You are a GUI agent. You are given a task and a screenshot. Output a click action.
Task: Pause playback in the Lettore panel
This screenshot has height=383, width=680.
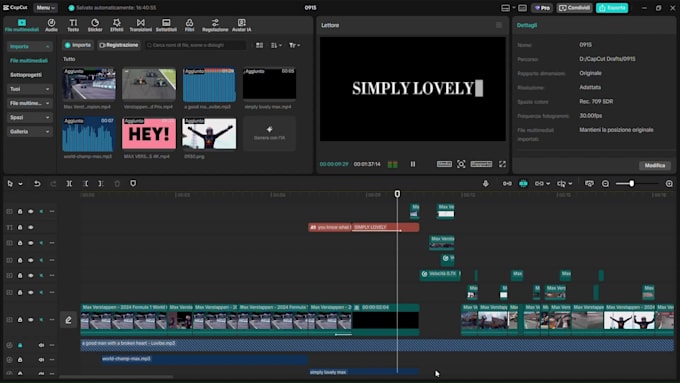[413, 164]
